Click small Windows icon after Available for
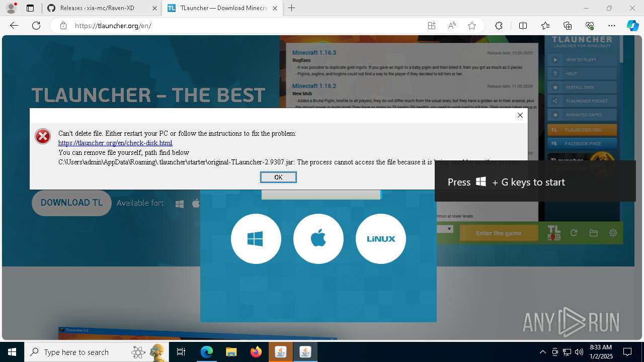644x362 pixels. 180,204
